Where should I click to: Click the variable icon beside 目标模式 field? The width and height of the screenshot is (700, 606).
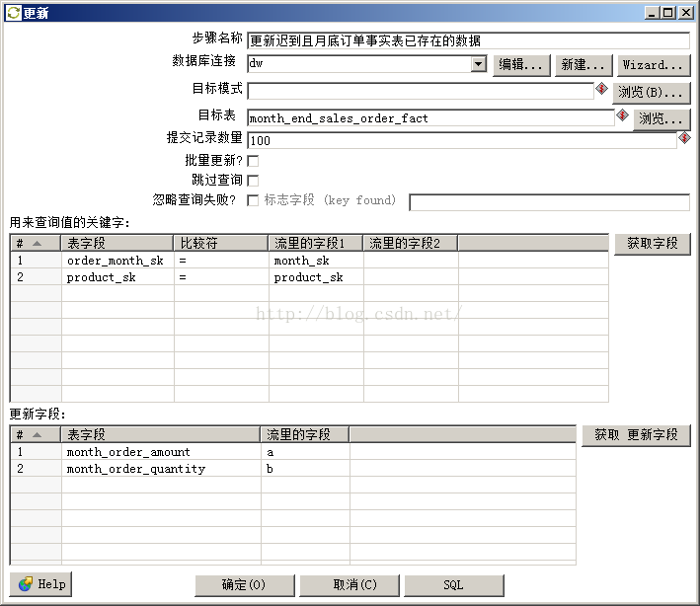(x=601, y=89)
